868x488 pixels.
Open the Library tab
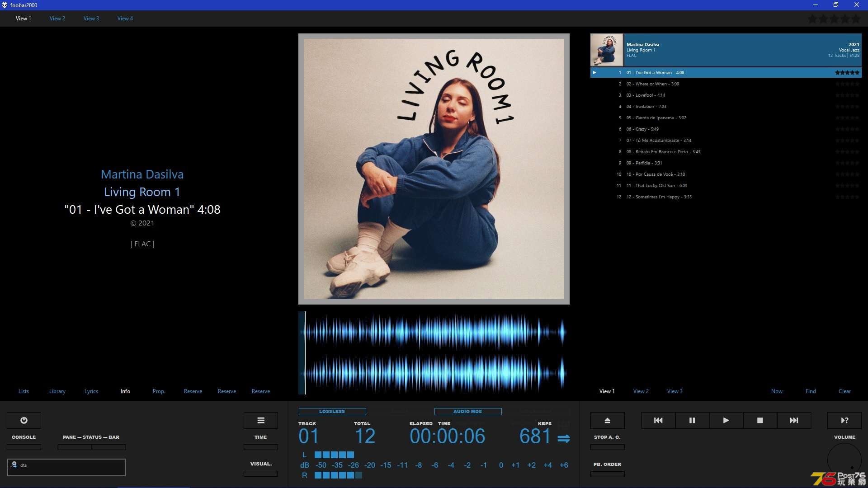click(57, 391)
